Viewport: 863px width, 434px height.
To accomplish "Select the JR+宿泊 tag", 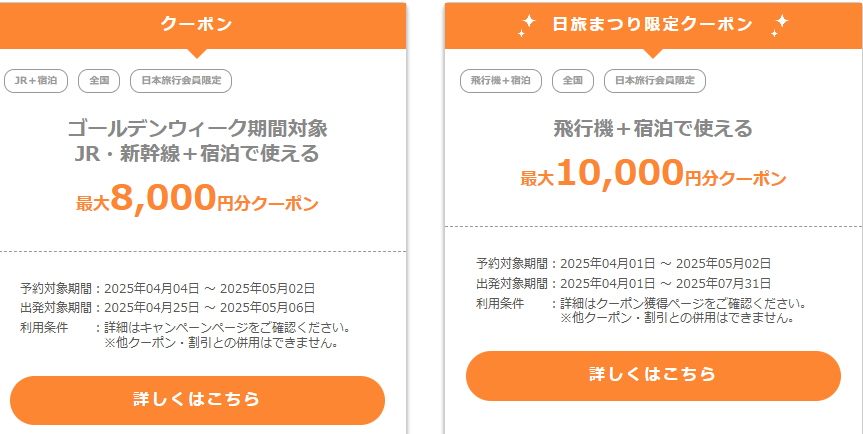I will (36, 81).
